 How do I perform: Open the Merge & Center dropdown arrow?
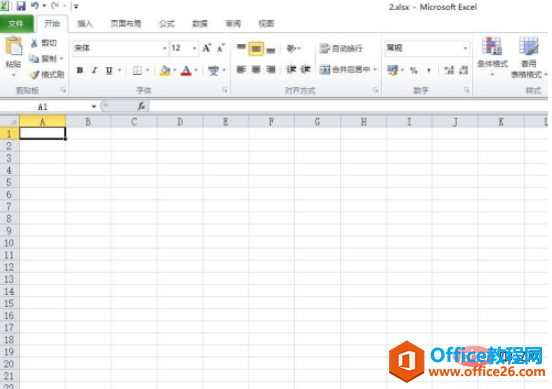pyautogui.click(x=375, y=70)
